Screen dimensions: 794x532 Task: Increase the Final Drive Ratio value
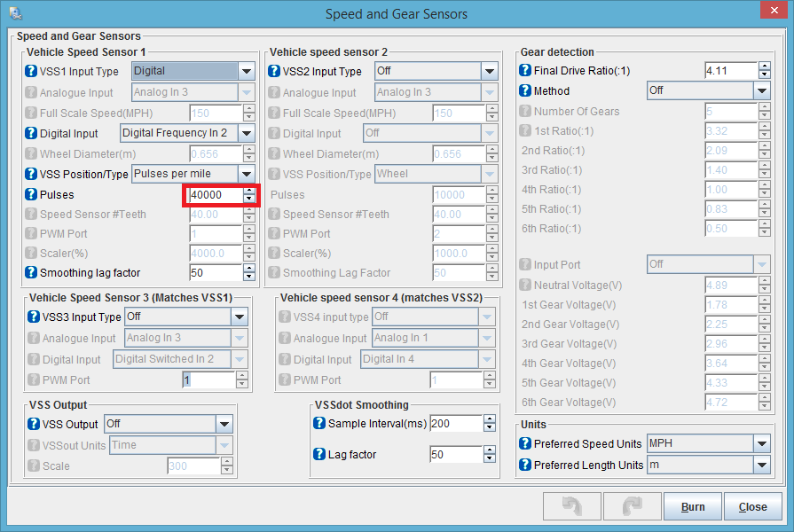pos(765,66)
